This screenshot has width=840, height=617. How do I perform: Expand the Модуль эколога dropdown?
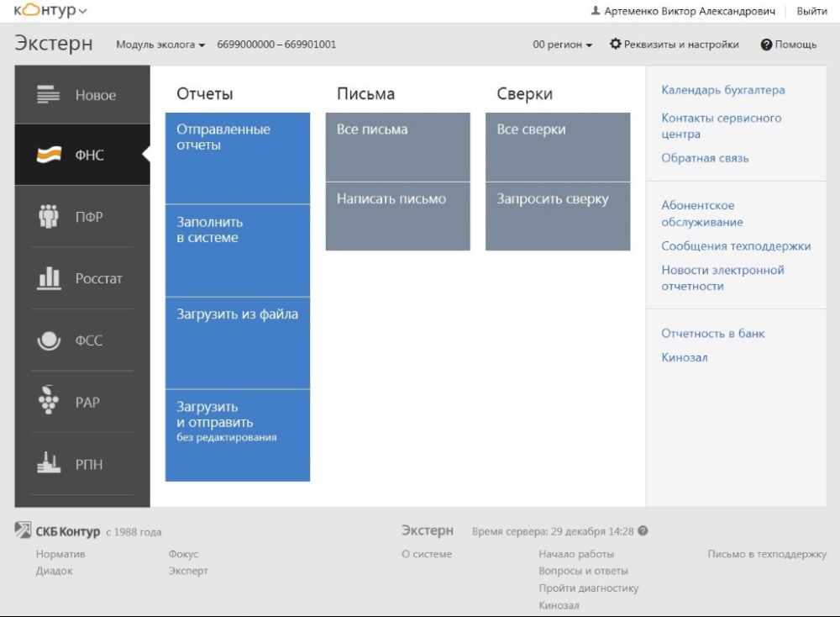pyautogui.click(x=160, y=45)
